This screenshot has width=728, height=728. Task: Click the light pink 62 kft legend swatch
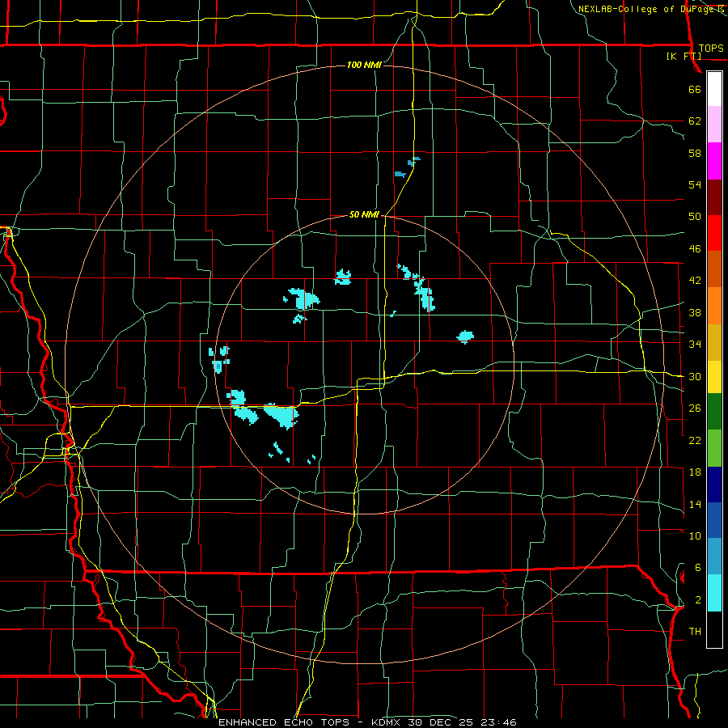click(x=714, y=125)
